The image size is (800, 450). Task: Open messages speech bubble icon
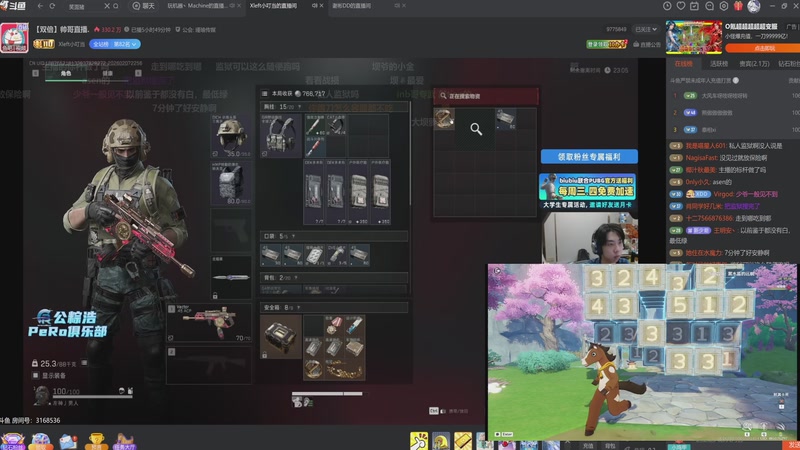point(709,6)
